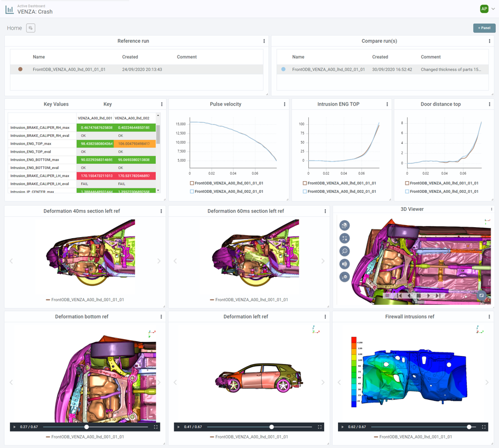Click 3D Viewer copy/layers tool icon
499x448 pixels.
(345, 226)
